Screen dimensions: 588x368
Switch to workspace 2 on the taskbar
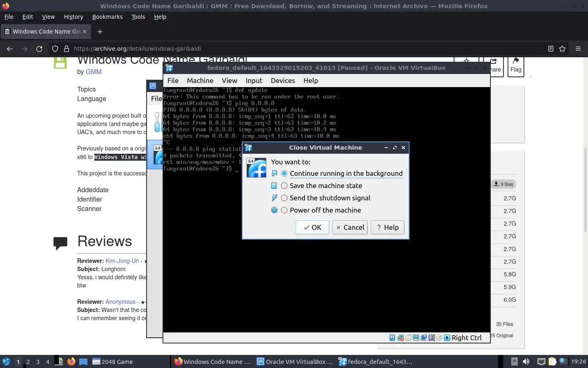click(x=28, y=361)
